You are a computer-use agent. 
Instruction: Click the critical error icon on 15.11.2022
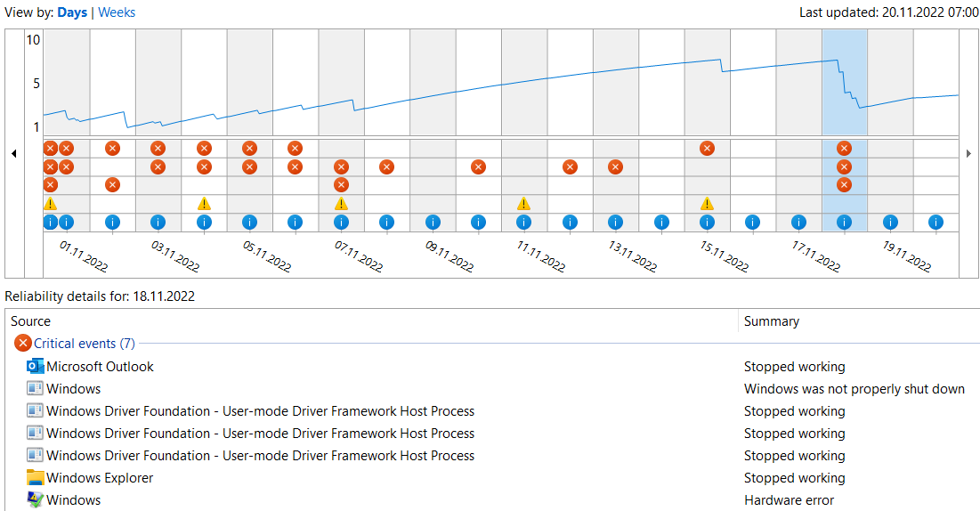point(707,148)
